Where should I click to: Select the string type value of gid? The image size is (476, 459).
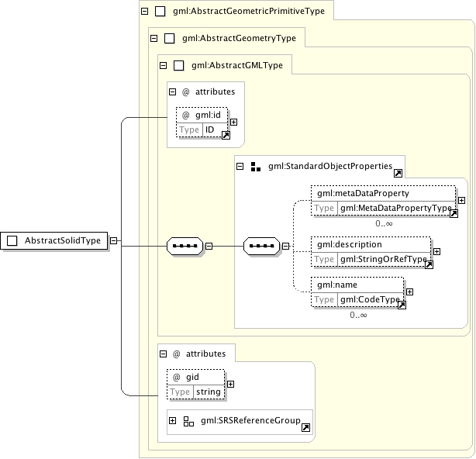(x=209, y=392)
